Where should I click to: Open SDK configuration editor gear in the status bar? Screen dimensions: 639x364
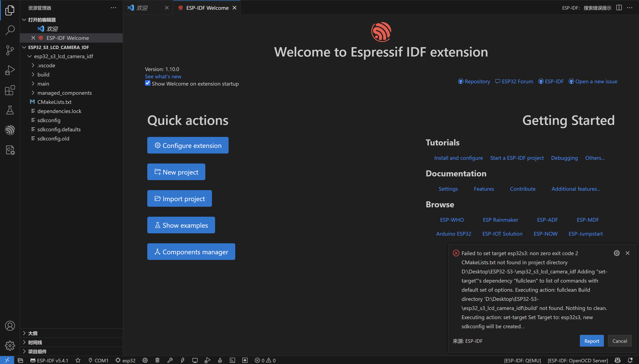pyautogui.click(x=145, y=360)
